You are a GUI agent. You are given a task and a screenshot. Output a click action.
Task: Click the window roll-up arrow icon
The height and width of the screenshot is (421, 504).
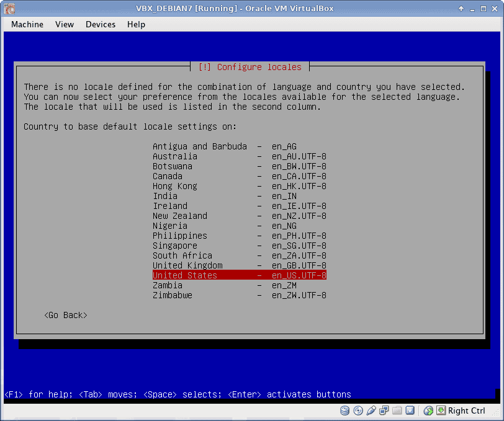(x=461, y=9)
